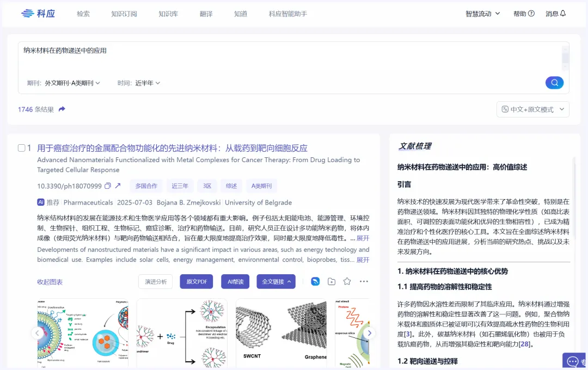Go to the 检索 tab
Screen dimensions: 588x370
click(x=83, y=14)
